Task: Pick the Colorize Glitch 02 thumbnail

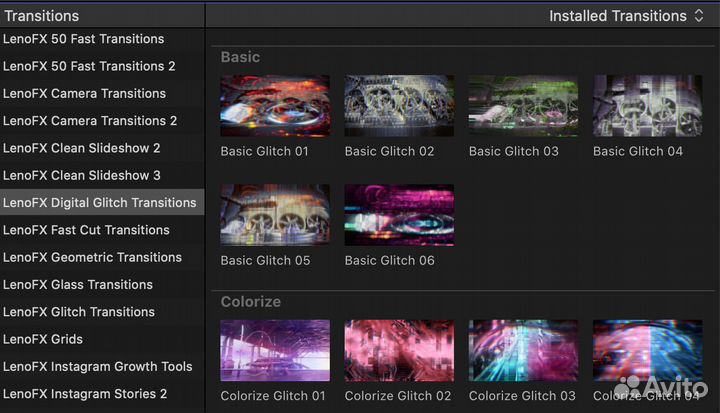Action: point(399,351)
